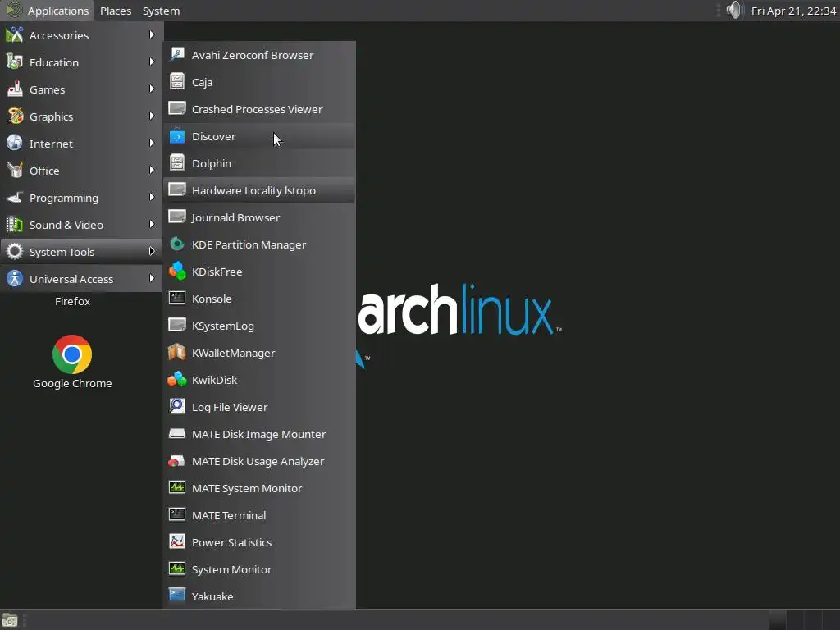Click the Caja file manager icon
840x630 pixels.
pyautogui.click(x=177, y=82)
